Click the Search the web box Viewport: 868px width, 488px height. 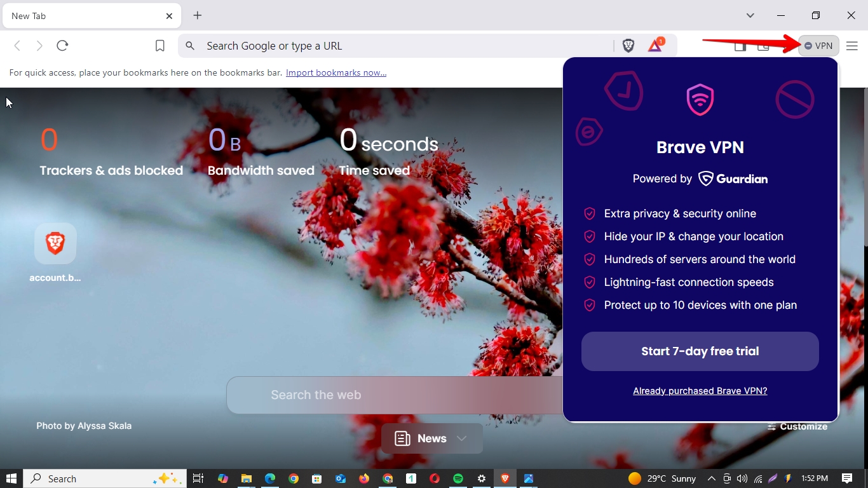pyautogui.click(x=395, y=395)
